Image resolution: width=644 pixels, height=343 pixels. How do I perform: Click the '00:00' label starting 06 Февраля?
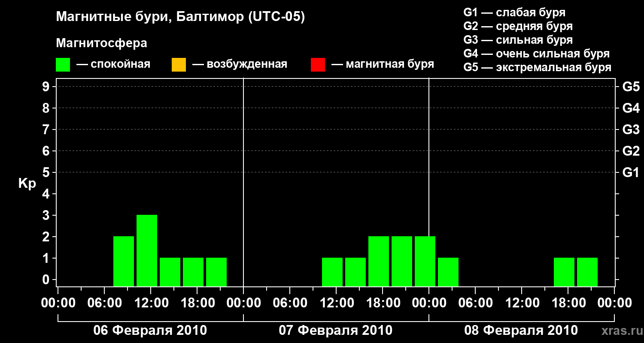click(58, 303)
